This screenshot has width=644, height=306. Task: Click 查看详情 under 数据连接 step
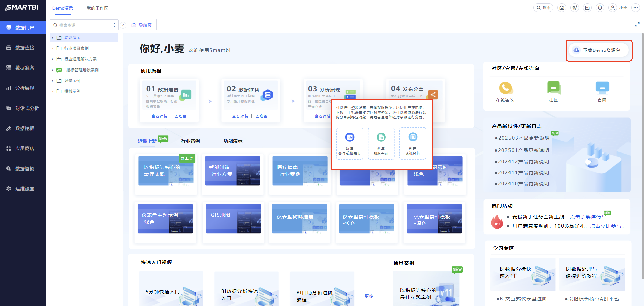coord(159,116)
